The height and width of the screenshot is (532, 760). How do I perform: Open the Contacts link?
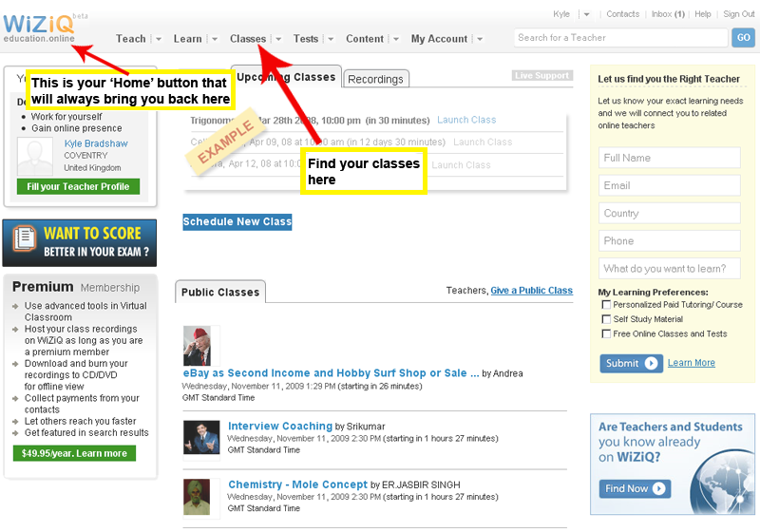(x=623, y=14)
